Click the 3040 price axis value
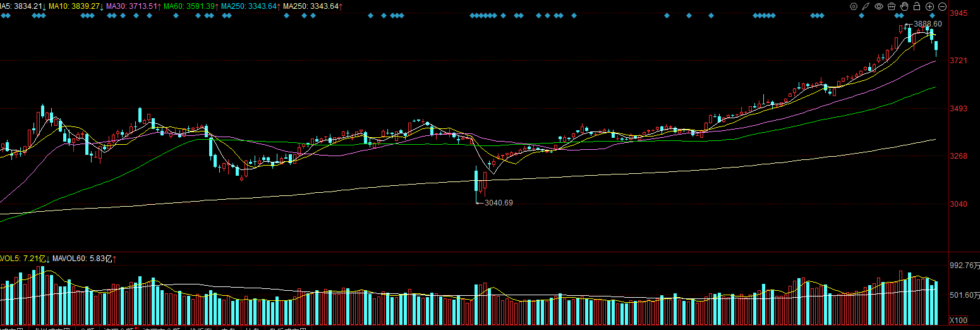 959,204
